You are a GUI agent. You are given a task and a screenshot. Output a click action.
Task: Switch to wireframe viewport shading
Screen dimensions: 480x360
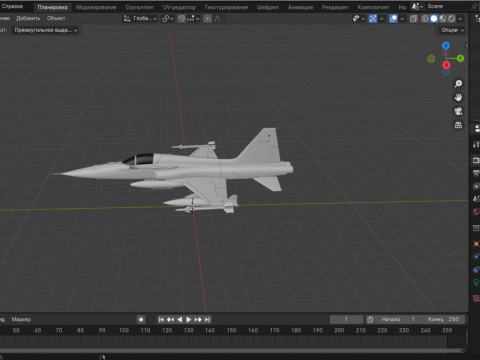pos(425,19)
